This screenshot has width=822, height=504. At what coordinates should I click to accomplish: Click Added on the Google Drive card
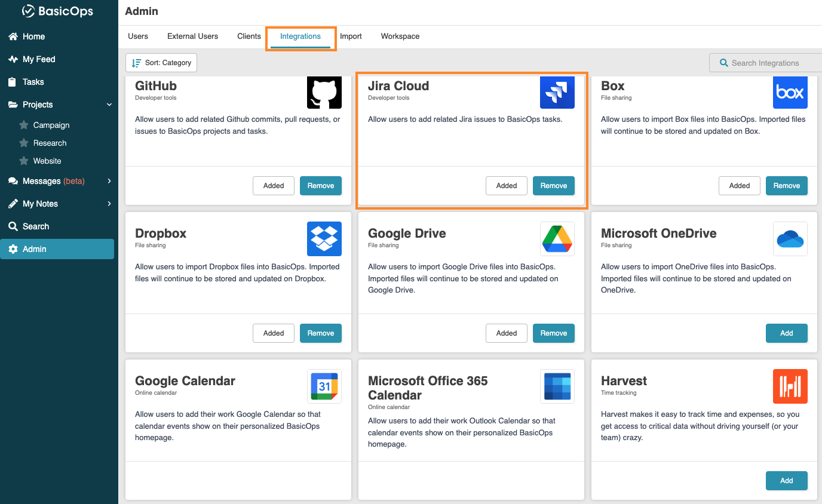click(507, 333)
